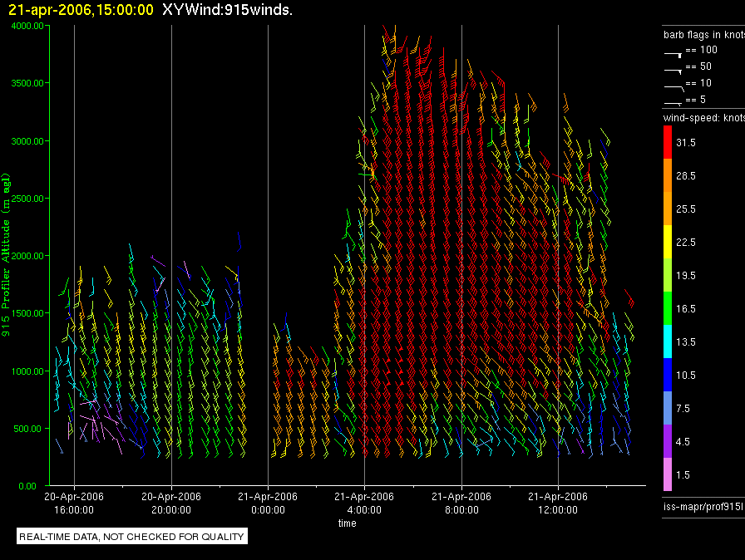
Task: Click the 50-knot barb flag legend icon
Action: 673,68
